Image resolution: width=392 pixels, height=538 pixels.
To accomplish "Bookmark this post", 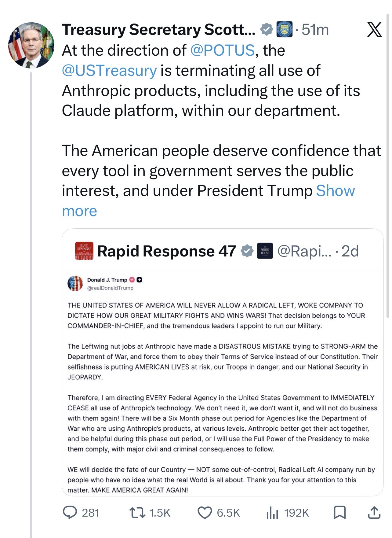I will [339, 512].
